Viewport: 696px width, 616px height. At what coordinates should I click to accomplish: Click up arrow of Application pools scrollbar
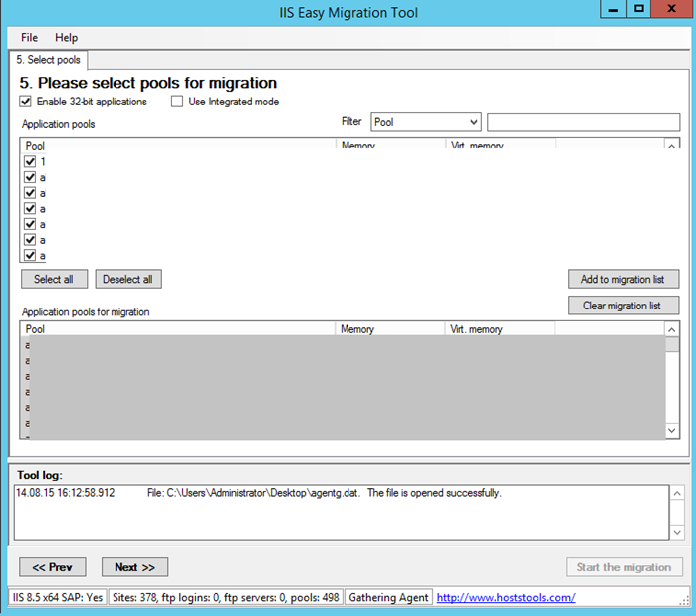[x=671, y=145]
